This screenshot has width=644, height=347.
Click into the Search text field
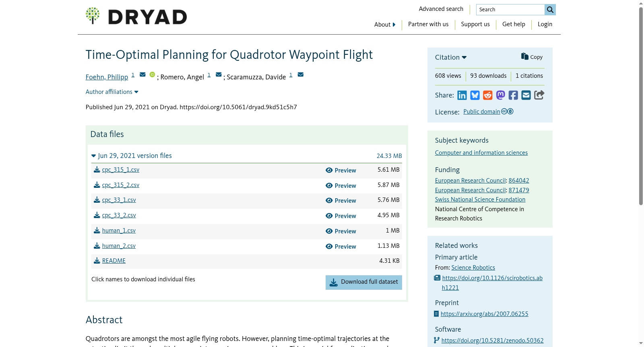point(510,10)
